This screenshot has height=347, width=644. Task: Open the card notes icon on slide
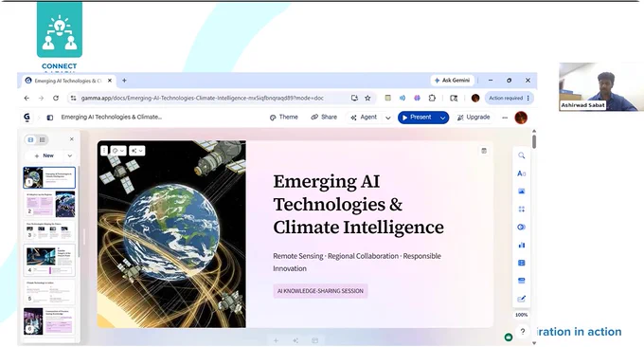coord(484,151)
